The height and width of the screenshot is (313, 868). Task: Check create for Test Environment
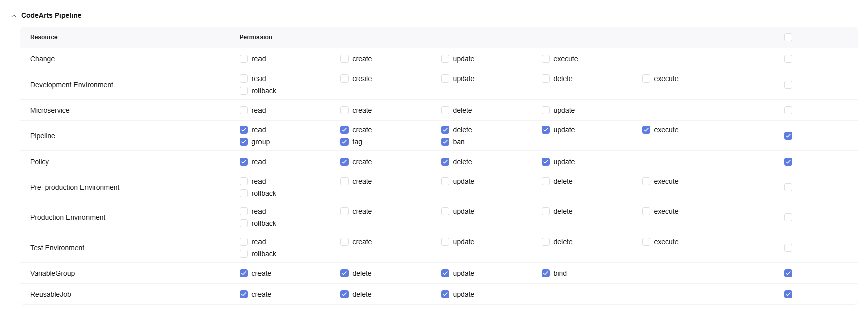coord(344,242)
